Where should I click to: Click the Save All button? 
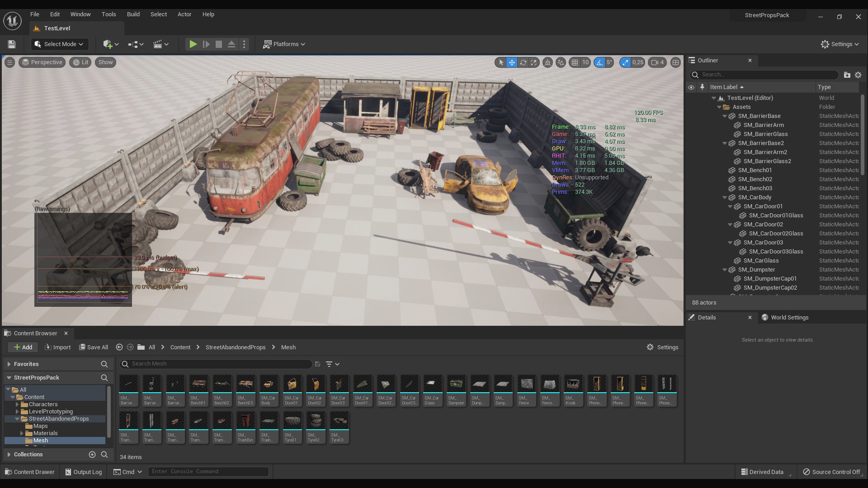(x=94, y=347)
